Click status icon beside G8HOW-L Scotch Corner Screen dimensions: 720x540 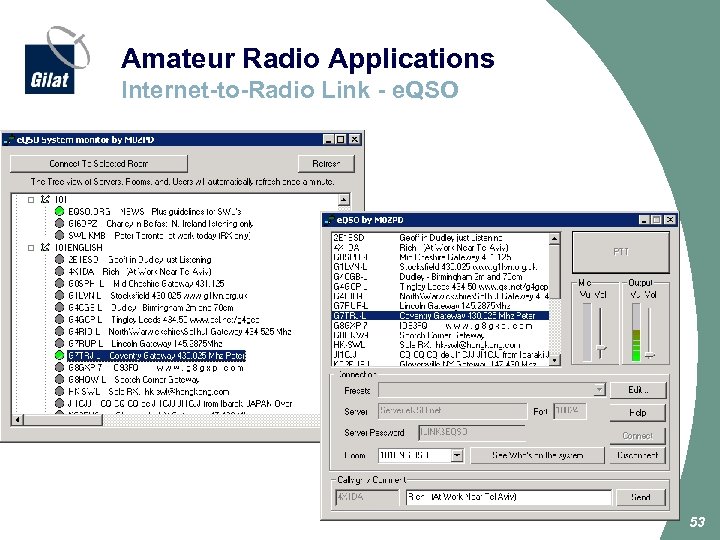59,379
